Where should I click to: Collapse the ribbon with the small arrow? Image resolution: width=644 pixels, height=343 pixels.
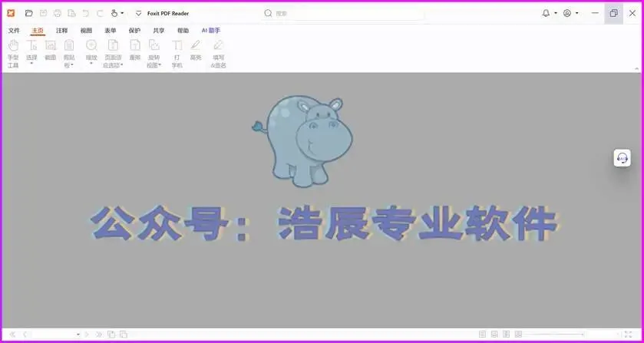click(x=637, y=68)
